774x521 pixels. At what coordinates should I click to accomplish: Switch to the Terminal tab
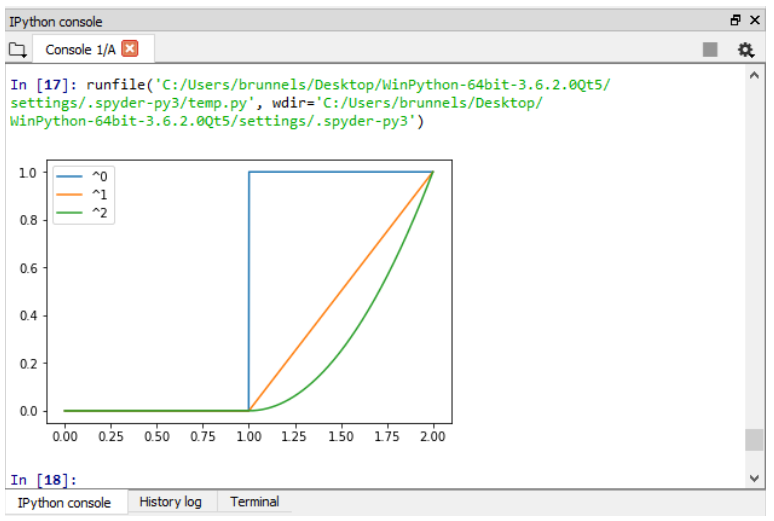click(254, 502)
